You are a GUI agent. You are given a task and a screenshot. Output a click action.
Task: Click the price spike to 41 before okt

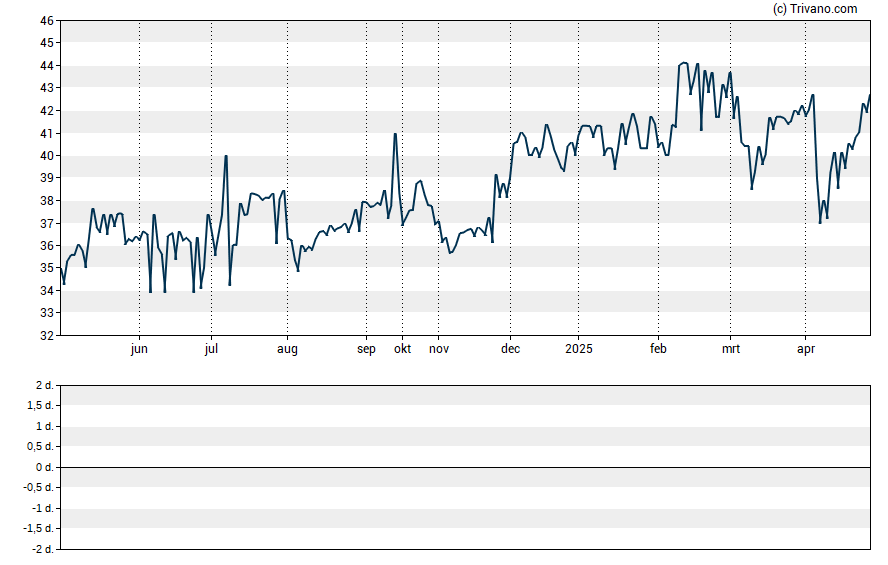395,134
